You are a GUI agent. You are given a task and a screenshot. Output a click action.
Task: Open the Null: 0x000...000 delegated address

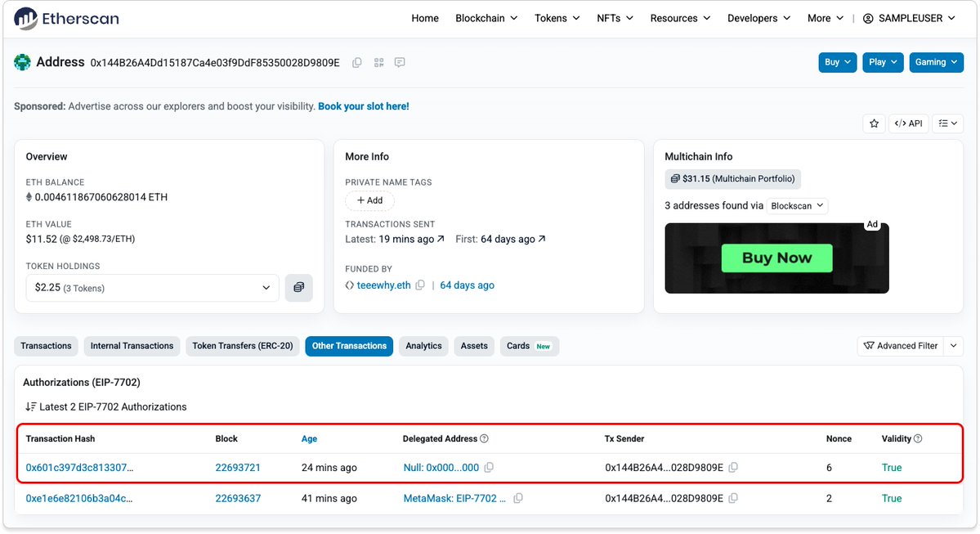[441, 468]
